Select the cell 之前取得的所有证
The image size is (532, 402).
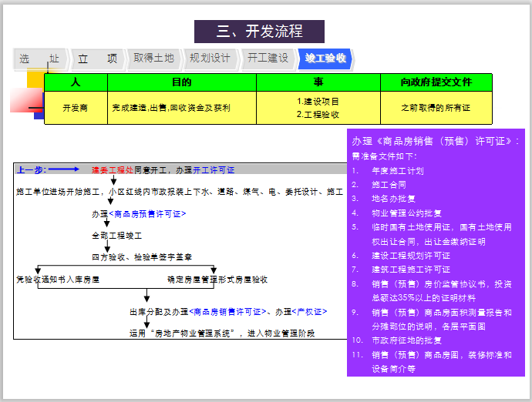pyautogui.click(x=436, y=108)
